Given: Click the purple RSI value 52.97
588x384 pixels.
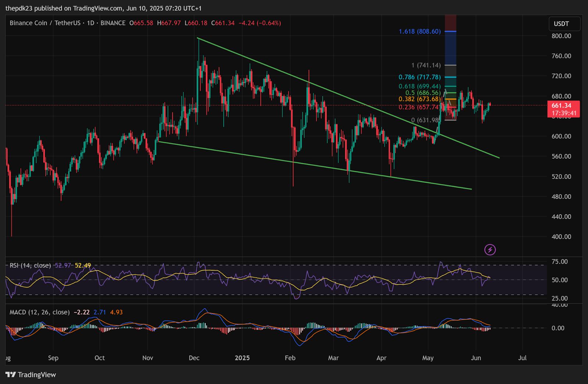Looking at the screenshot, I should [62, 265].
